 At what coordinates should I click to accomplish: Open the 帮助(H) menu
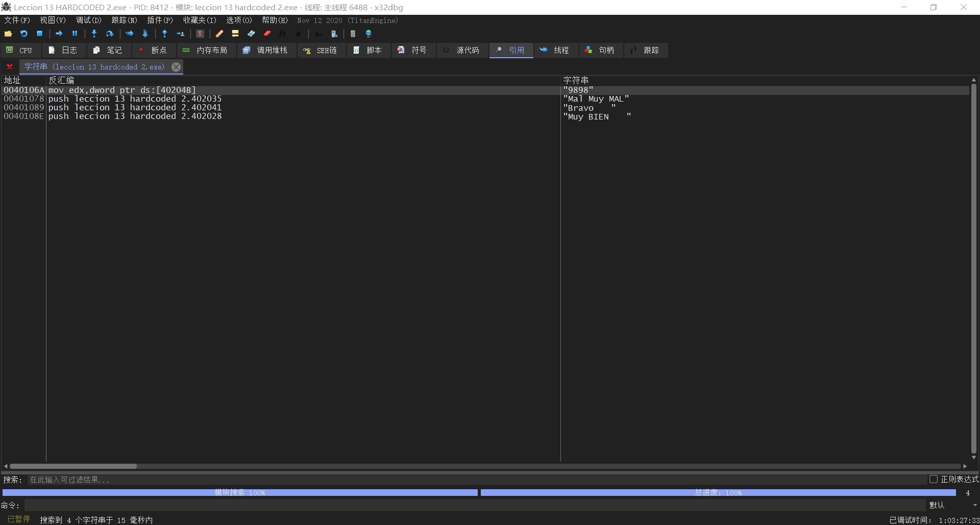click(x=275, y=20)
